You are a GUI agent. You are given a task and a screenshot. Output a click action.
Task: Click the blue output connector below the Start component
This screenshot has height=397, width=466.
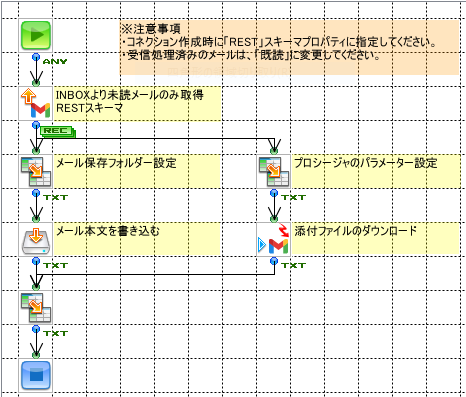[x=36, y=57]
